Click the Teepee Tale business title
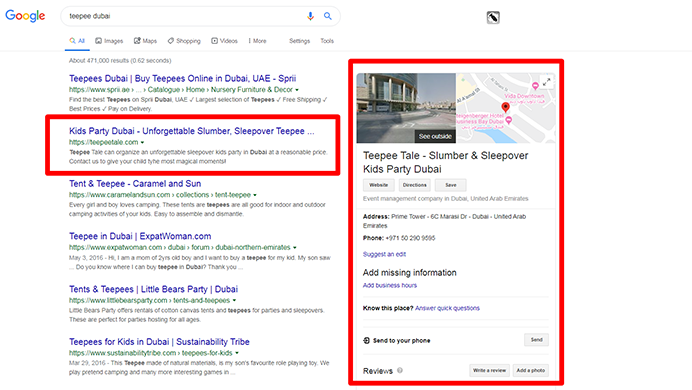This screenshot has height=390, width=692. 446,162
